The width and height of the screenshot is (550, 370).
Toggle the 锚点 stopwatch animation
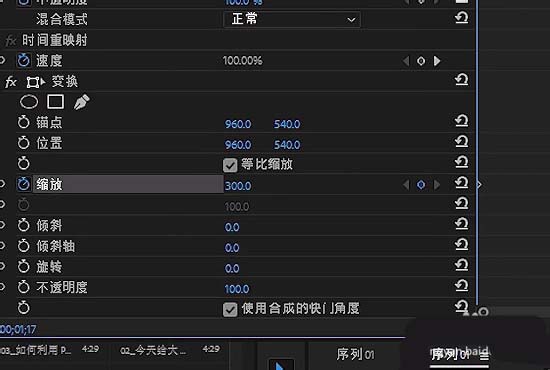(x=24, y=122)
